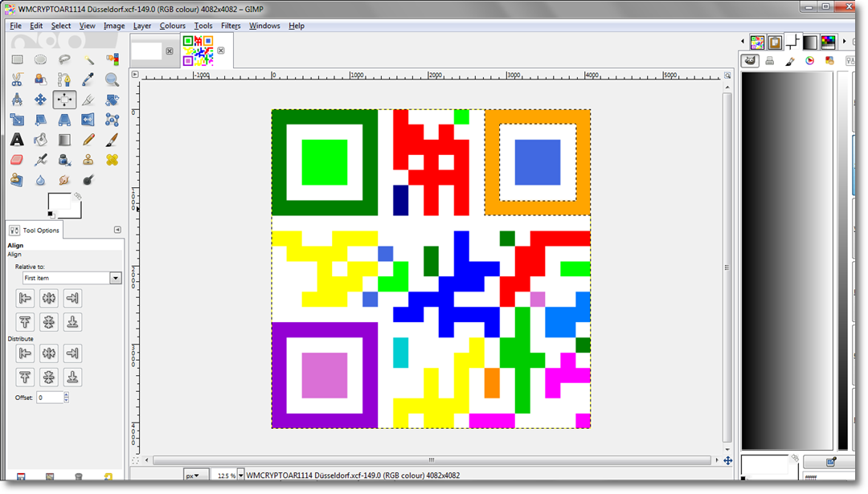Click the gradient preview in right dock
Image resolution: width=868 pixels, height=494 pixels.
tap(786, 260)
